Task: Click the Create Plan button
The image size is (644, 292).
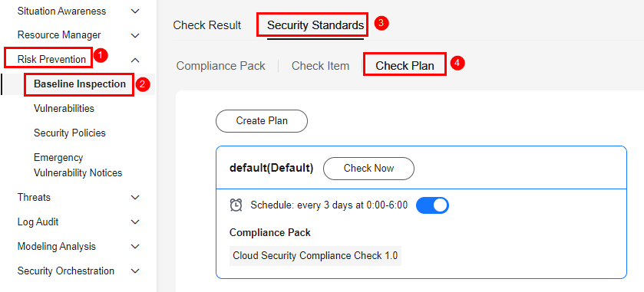Action: click(x=262, y=121)
